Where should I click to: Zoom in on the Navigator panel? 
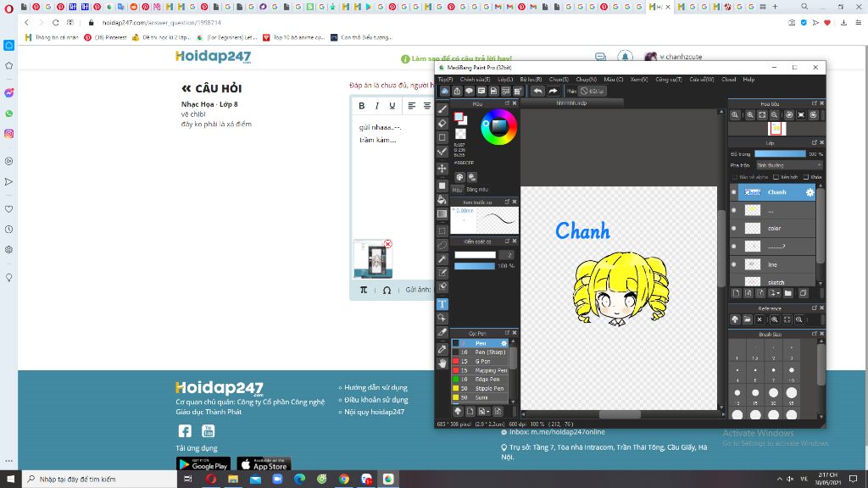pyautogui.click(x=750, y=114)
